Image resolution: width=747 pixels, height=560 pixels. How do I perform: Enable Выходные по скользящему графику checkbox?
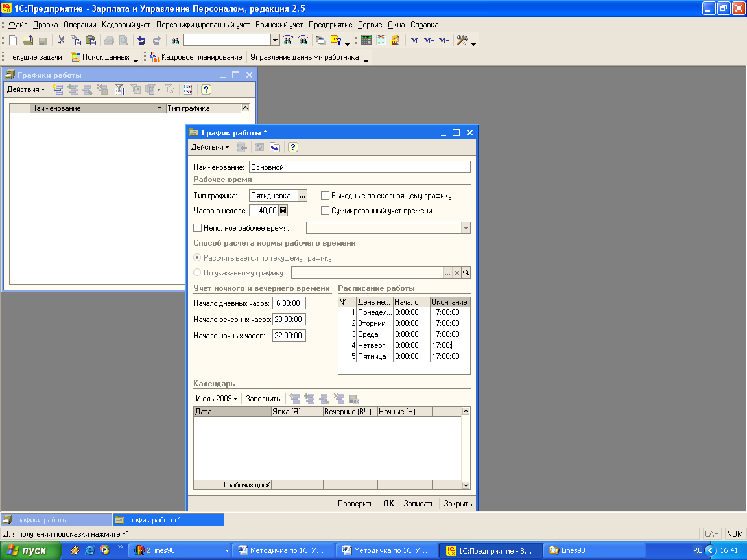[x=325, y=196]
